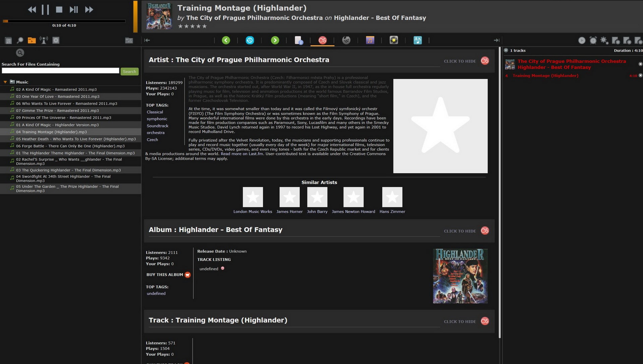The height and width of the screenshot is (364, 643).
Task: Open the Soundtrack tag link
Action: (158, 126)
